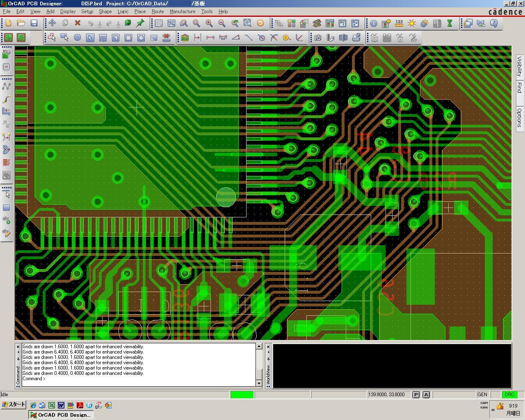Click the A button in status bar
The height and width of the screenshot is (420, 525).
pos(426,395)
